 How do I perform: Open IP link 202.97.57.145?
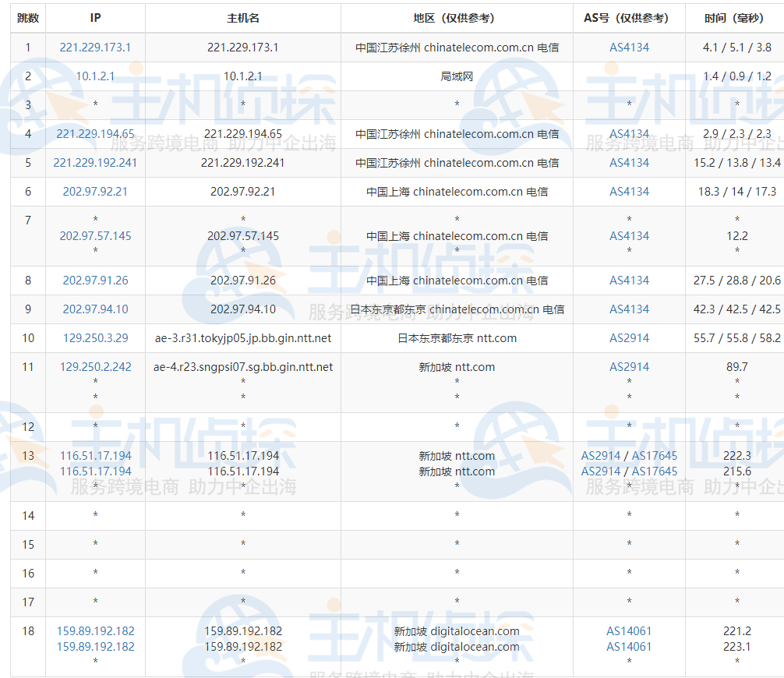click(x=95, y=236)
